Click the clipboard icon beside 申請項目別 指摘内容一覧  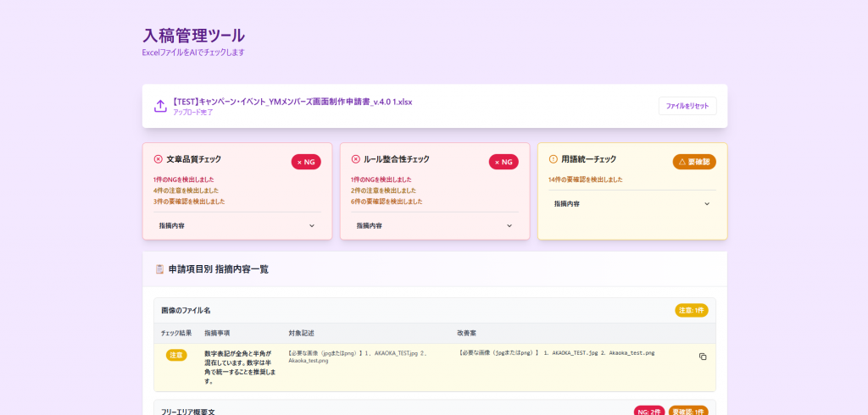point(159,269)
